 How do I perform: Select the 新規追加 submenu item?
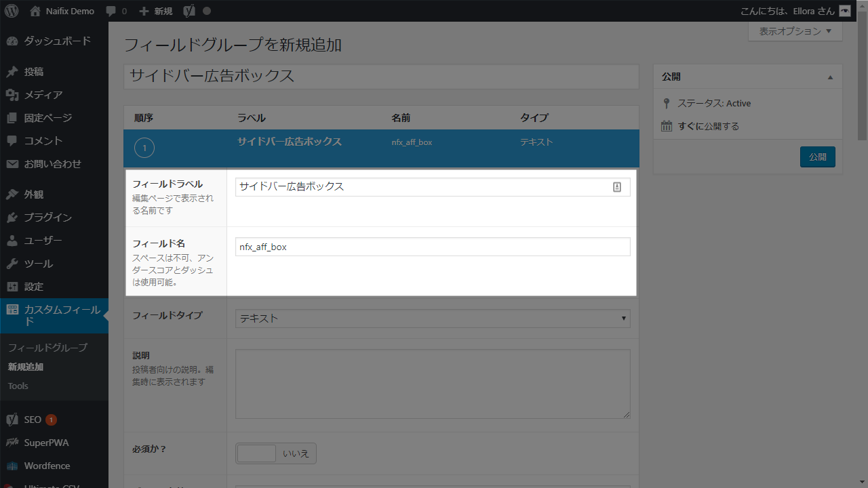26,367
